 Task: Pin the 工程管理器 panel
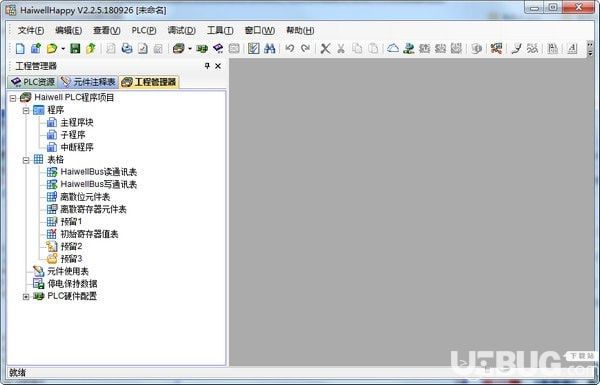(x=207, y=66)
